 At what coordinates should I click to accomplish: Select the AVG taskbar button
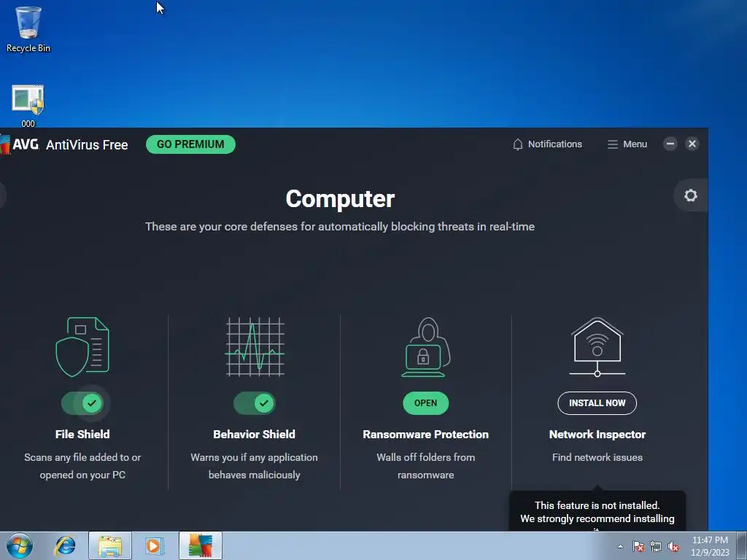click(x=201, y=545)
